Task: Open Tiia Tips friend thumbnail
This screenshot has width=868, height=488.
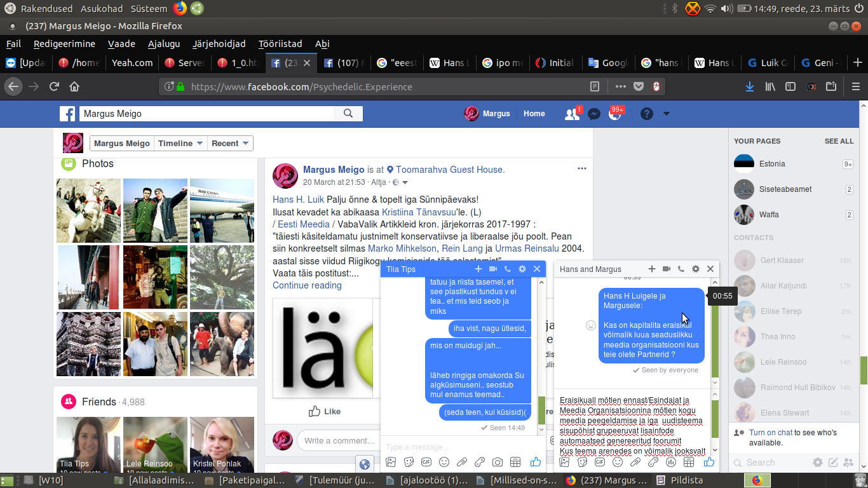Action: [88, 444]
